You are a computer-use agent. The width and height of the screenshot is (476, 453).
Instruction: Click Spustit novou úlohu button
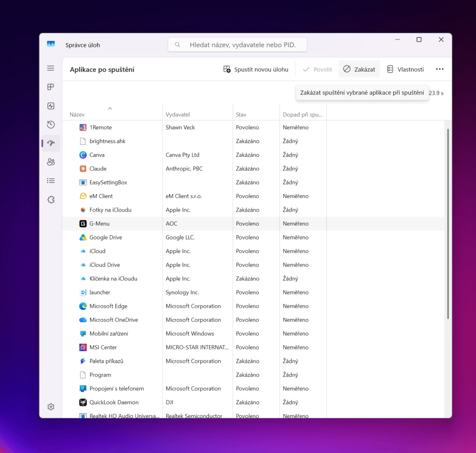256,69
